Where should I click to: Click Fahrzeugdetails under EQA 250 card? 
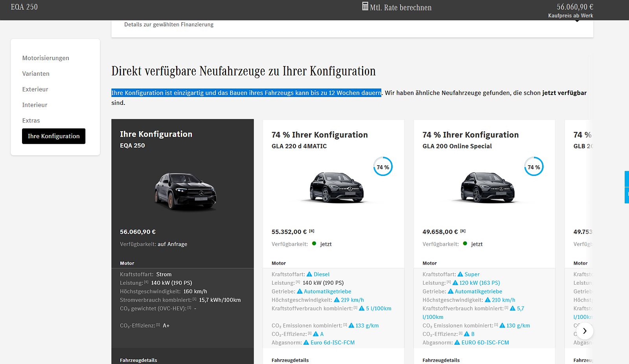tap(138, 360)
